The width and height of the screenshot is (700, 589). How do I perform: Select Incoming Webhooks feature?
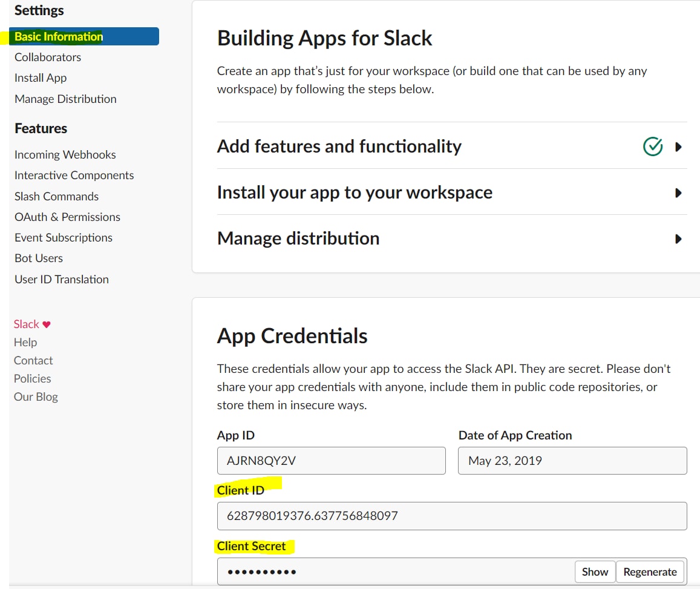(x=65, y=154)
